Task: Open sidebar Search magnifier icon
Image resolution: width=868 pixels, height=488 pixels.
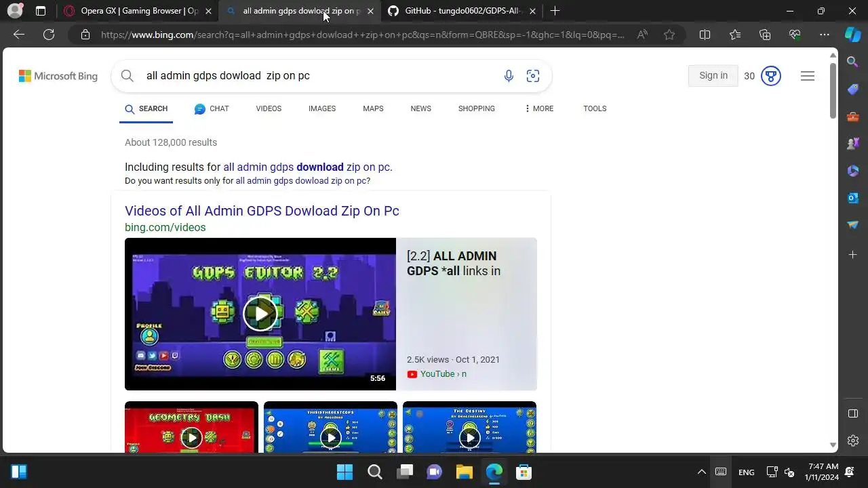Action: (853, 62)
